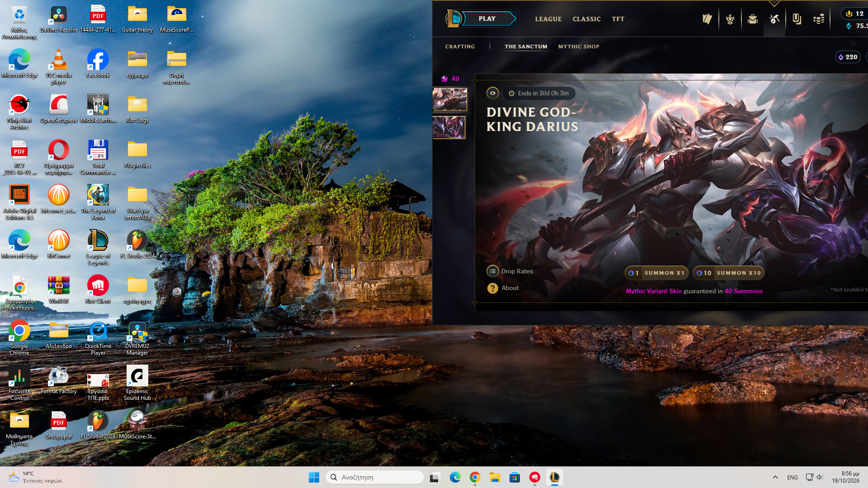This screenshot has height=488, width=868.
Task: Select the Google Chrome desktop icon
Action: pyautogui.click(x=19, y=338)
